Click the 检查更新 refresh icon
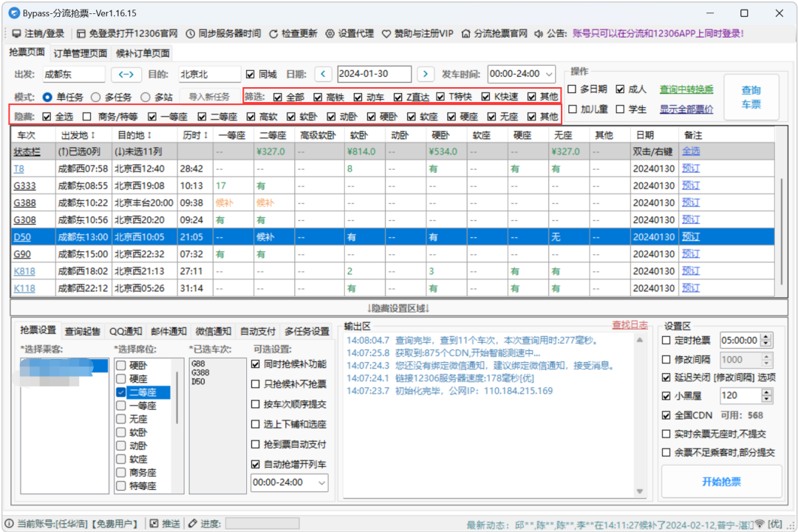798x532 pixels. coord(273,33)
